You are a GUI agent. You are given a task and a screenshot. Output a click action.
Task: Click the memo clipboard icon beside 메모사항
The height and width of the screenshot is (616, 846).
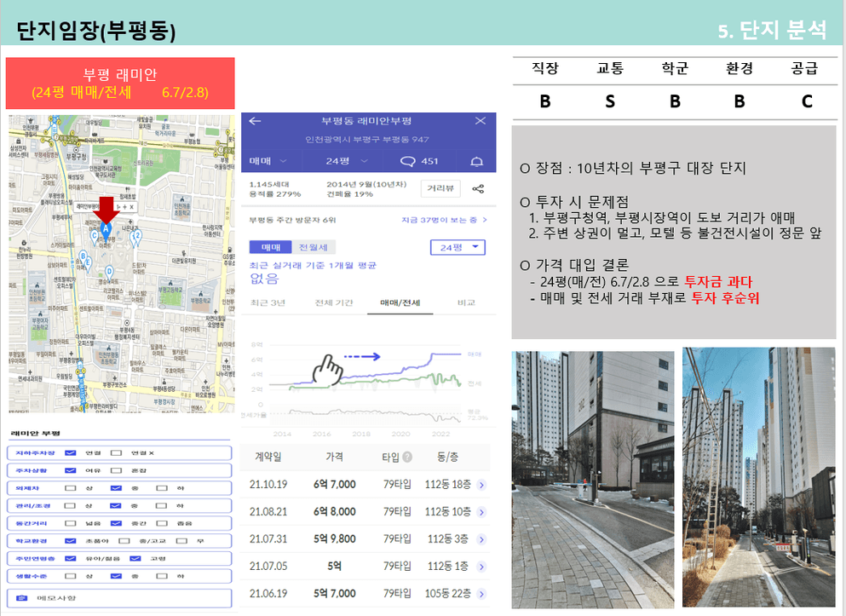point(21,597)
